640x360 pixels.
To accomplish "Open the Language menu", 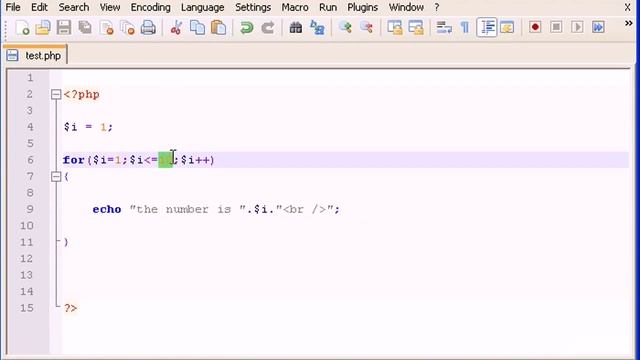I will (x=202, y=7).
